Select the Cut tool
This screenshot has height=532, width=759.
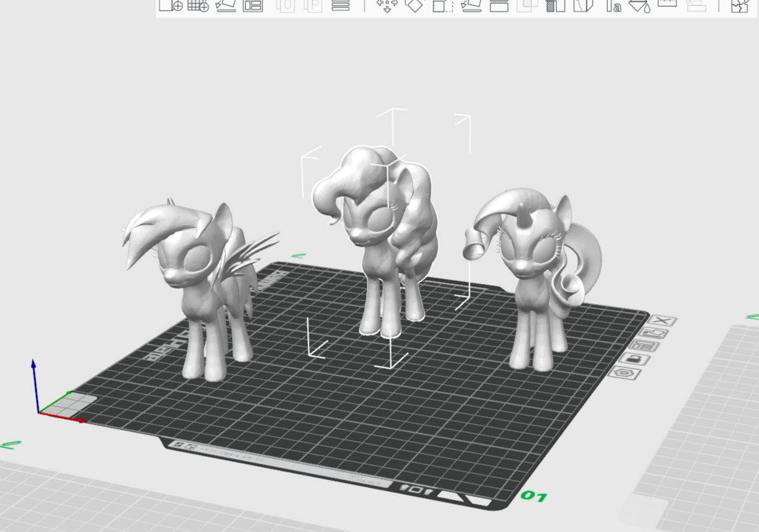pyautogui.click(x=499, y=6)
